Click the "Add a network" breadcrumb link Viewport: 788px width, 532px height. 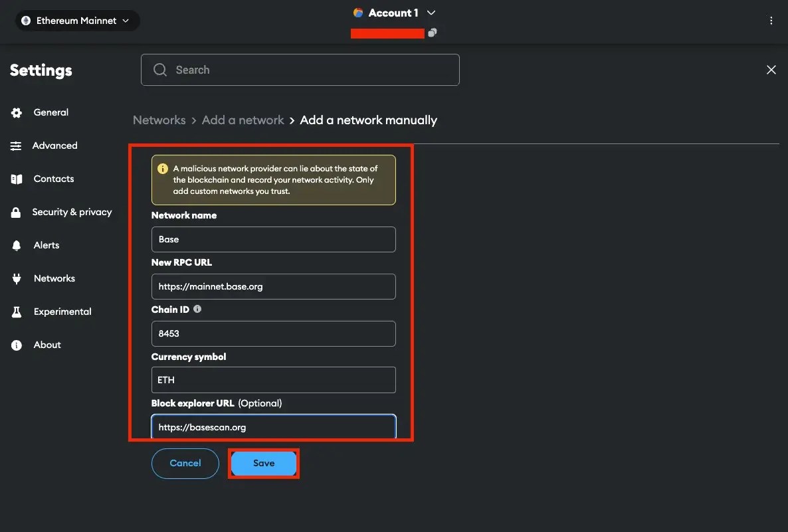pos(243,120)
